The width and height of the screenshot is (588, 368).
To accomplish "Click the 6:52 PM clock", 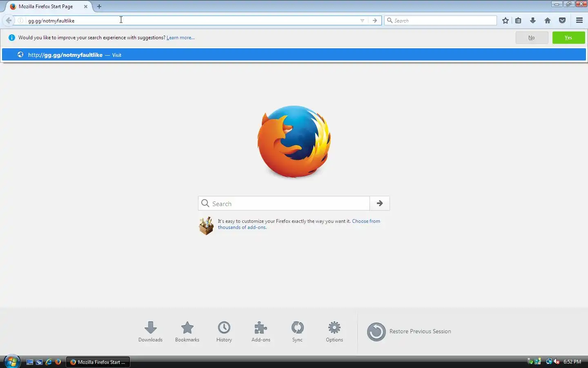I will [572, 362].
